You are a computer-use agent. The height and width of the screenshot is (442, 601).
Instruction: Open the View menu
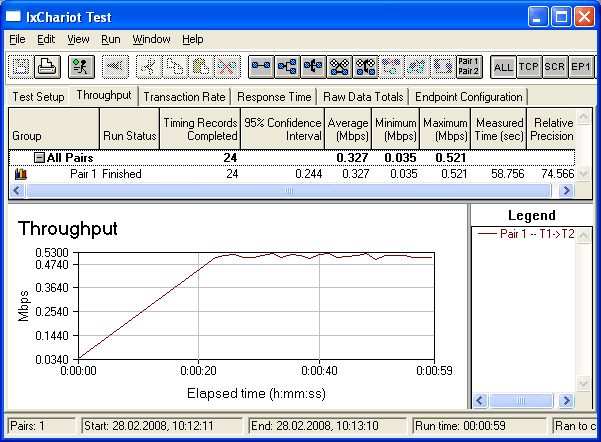click(78, 39)
